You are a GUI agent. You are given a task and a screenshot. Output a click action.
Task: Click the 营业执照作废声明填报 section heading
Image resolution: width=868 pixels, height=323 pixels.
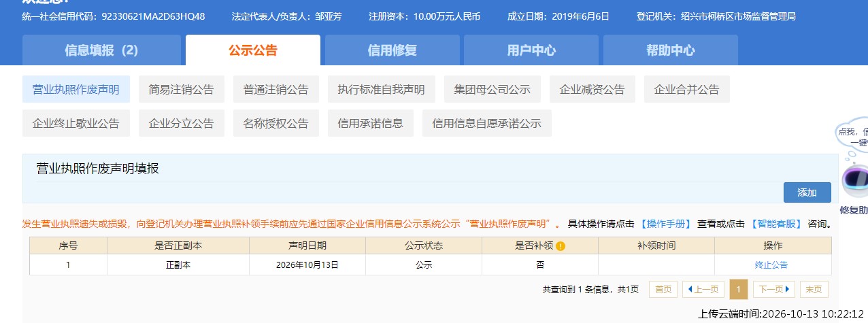pyautogui.click(x=98, y=168)
